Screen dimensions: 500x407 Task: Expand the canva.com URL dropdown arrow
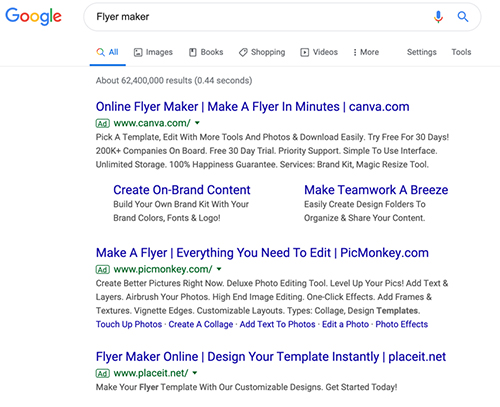[197, 123]
